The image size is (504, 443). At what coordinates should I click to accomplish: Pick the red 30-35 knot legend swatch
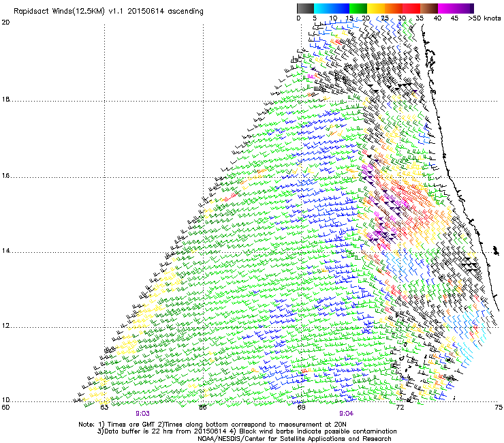coord(411,8)
